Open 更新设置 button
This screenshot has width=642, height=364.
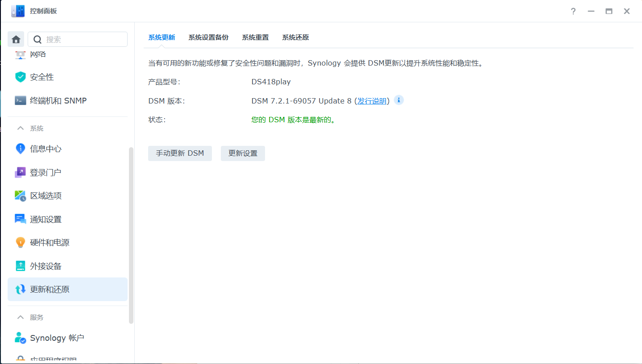(243, 153)
